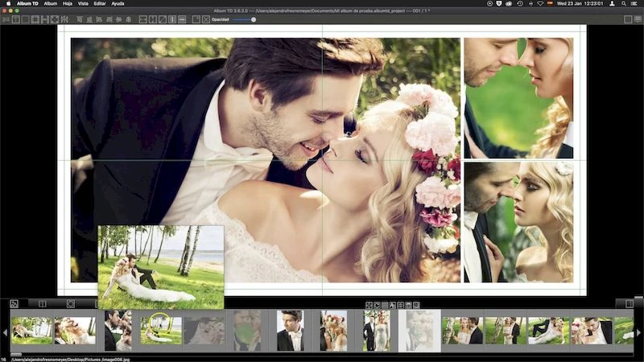Open the Ayuda menu
Screen dimensions: 644x362
pos(118,4)
